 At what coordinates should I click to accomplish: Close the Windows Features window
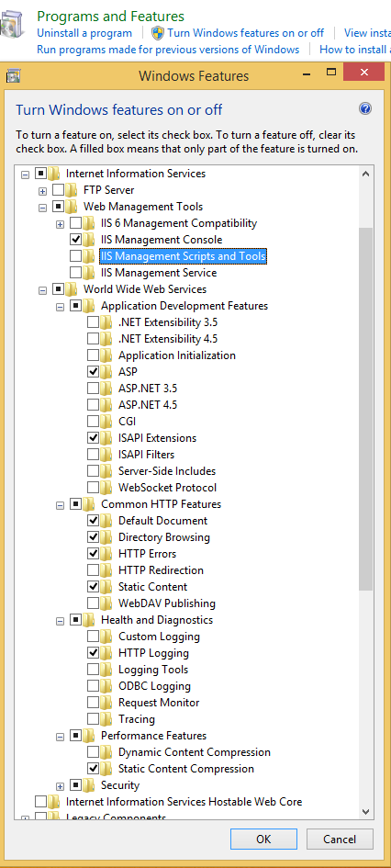coord(363,73)
